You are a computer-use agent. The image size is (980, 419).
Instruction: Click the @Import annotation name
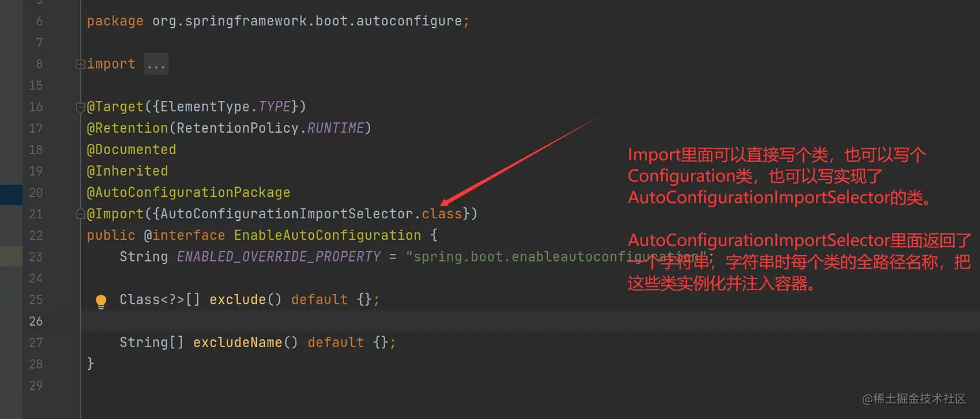(115, 214)
